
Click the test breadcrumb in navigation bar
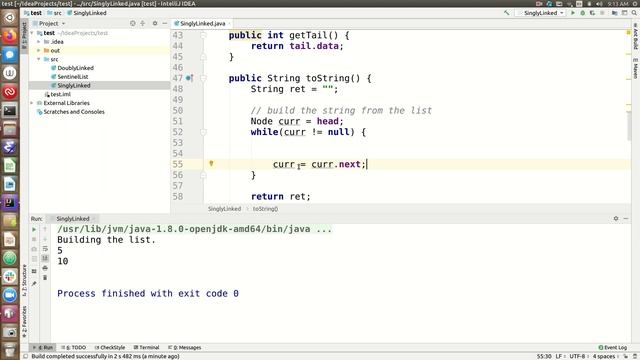pyautogui.click(x=33, y=13)
